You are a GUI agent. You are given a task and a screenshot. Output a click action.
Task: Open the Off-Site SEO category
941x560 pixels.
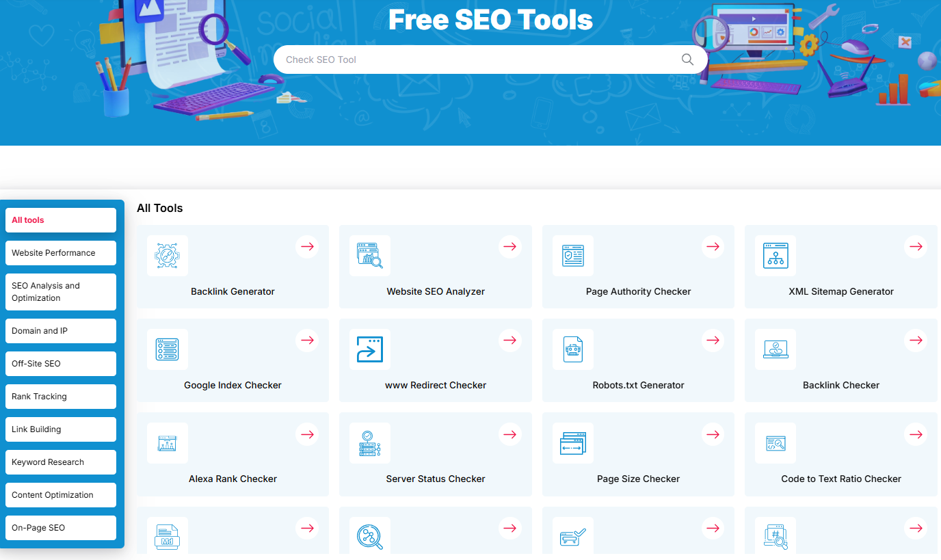60,363
